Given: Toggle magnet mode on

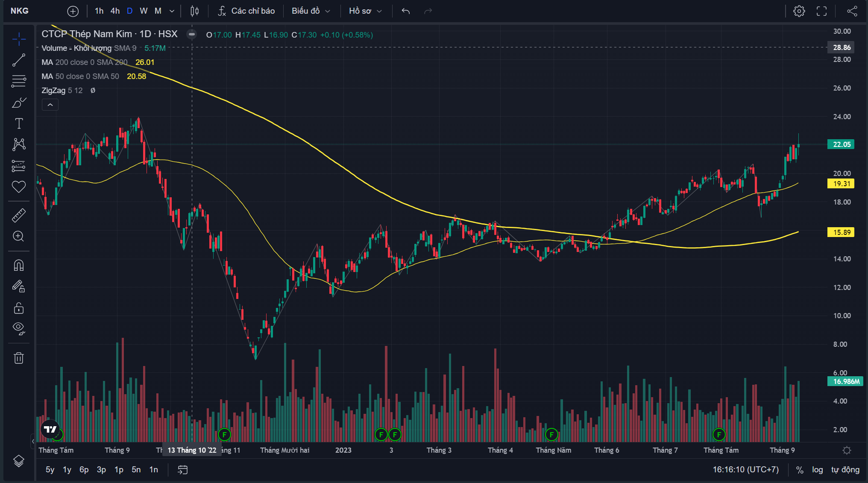Looking at the screenshot, I should (19, 265).
